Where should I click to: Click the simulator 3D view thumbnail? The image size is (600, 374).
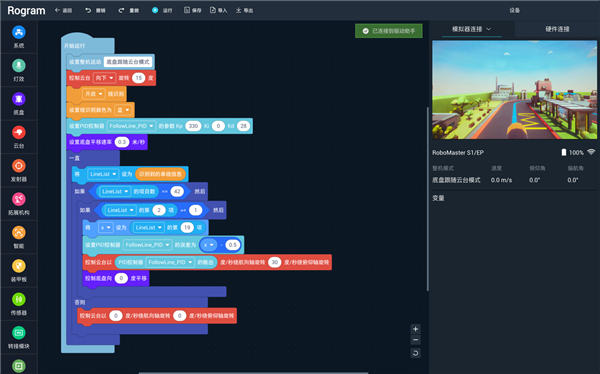point(514,90)
